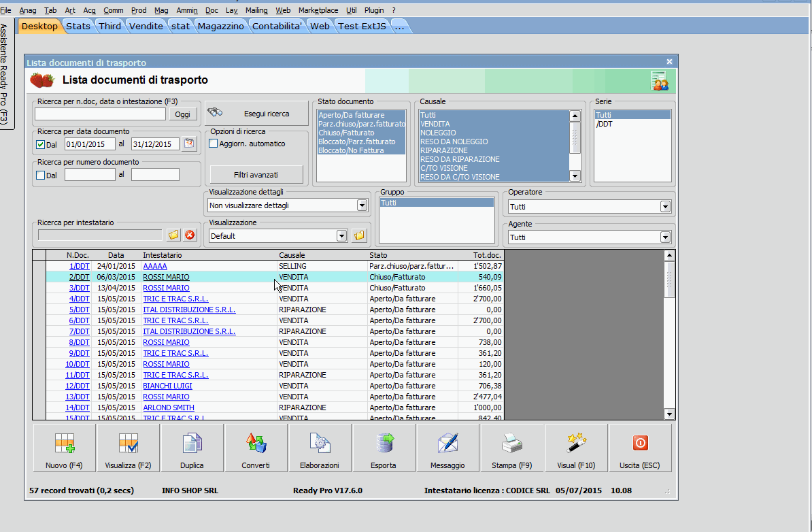Enable document number Dal checkbox

click(40, 175)
